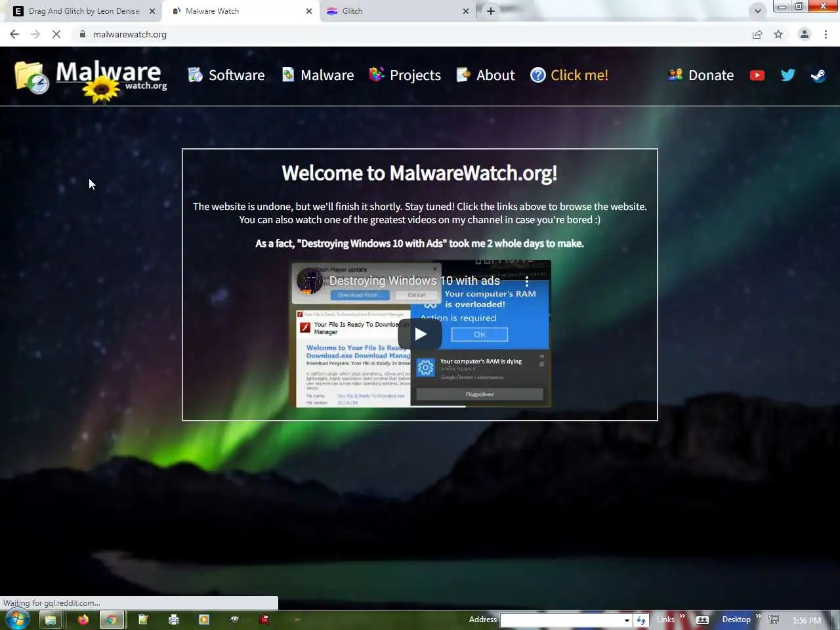This screenshot has width=840, height=630.
Task: Open Windows Explorer from taskbar
Action: (51, 619)
